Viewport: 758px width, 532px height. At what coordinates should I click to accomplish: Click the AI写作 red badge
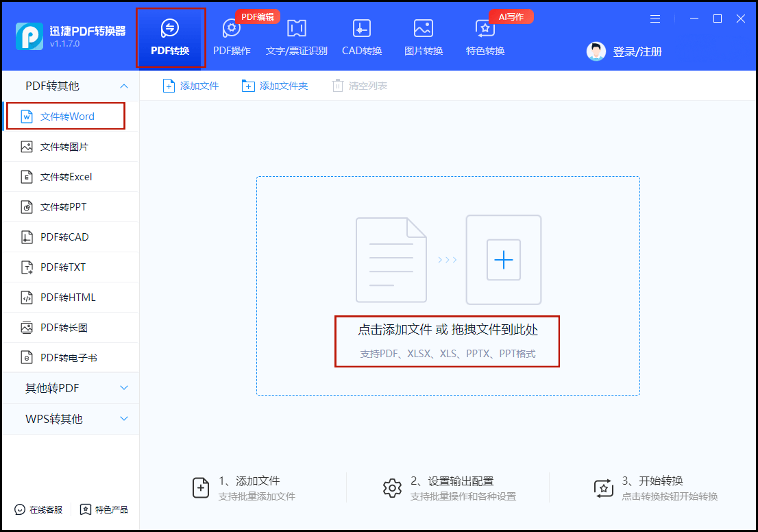point(511,17)
